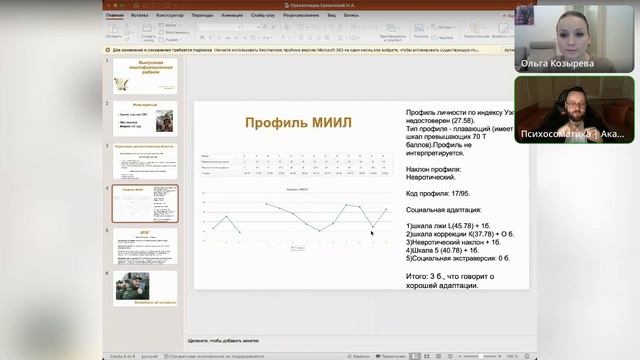Image resolution: width=640 pixels, height=360 pixels.
Task: Toggle the Примечания comments button
Action: [x=391, y=356]
